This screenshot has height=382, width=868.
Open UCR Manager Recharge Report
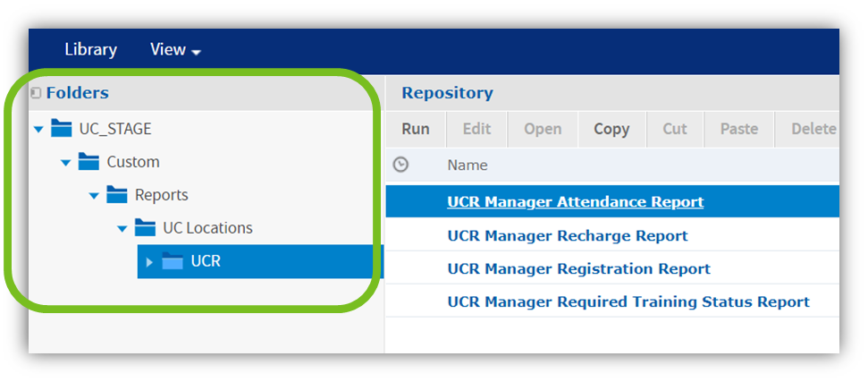567,236
